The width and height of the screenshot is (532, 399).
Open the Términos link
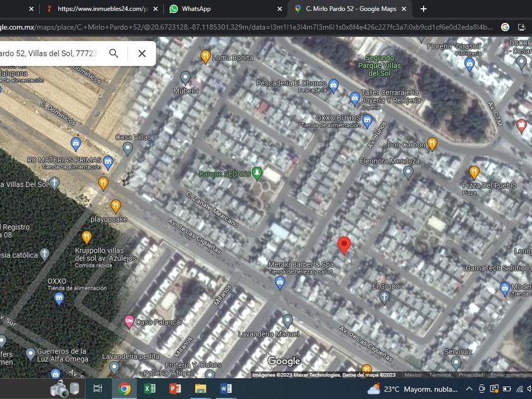point(440,375)
